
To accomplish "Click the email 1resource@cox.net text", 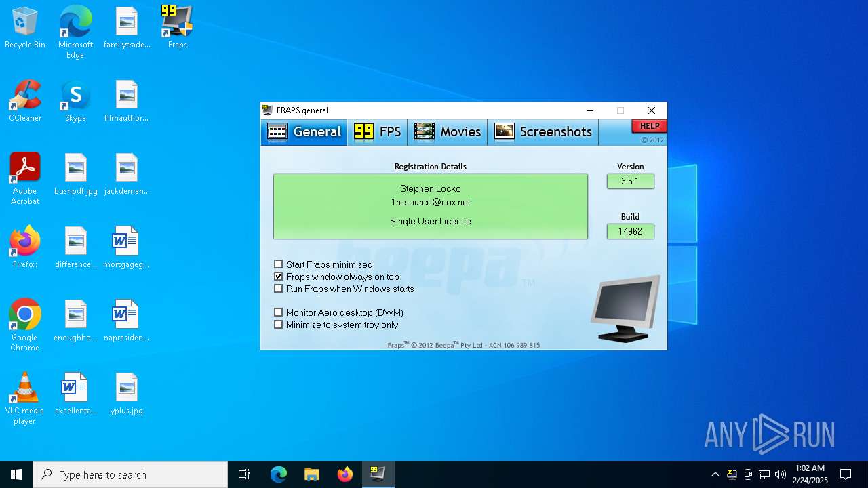I will [431, 202].
